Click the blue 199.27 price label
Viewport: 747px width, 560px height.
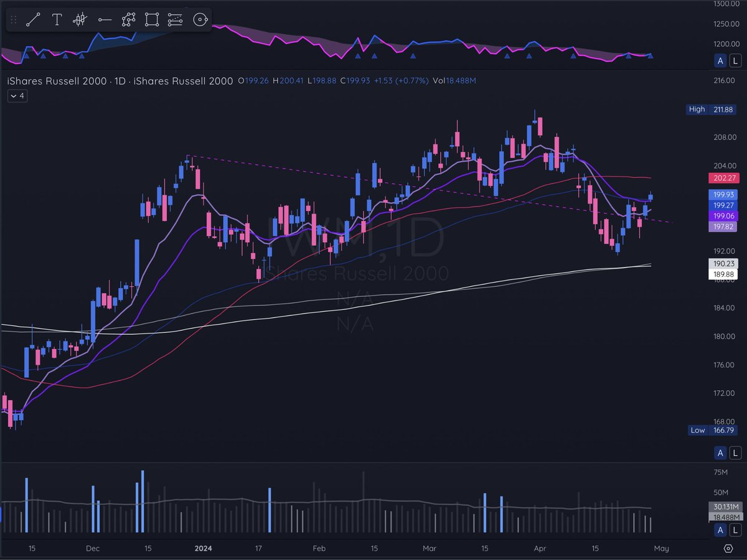723,205
